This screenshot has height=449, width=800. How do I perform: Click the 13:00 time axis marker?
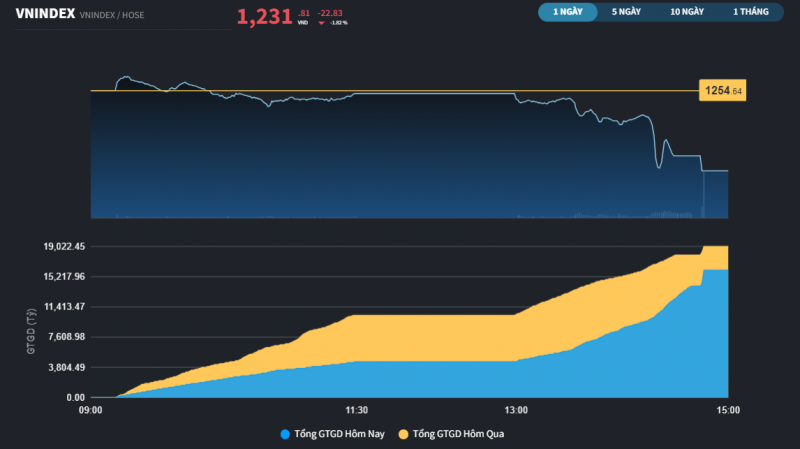click(x=516, y=410)
